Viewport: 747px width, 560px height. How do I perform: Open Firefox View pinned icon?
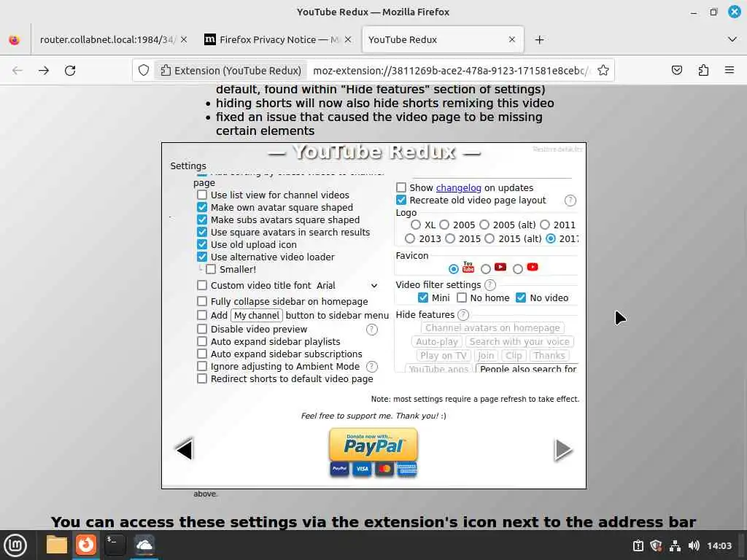[15, 39]
